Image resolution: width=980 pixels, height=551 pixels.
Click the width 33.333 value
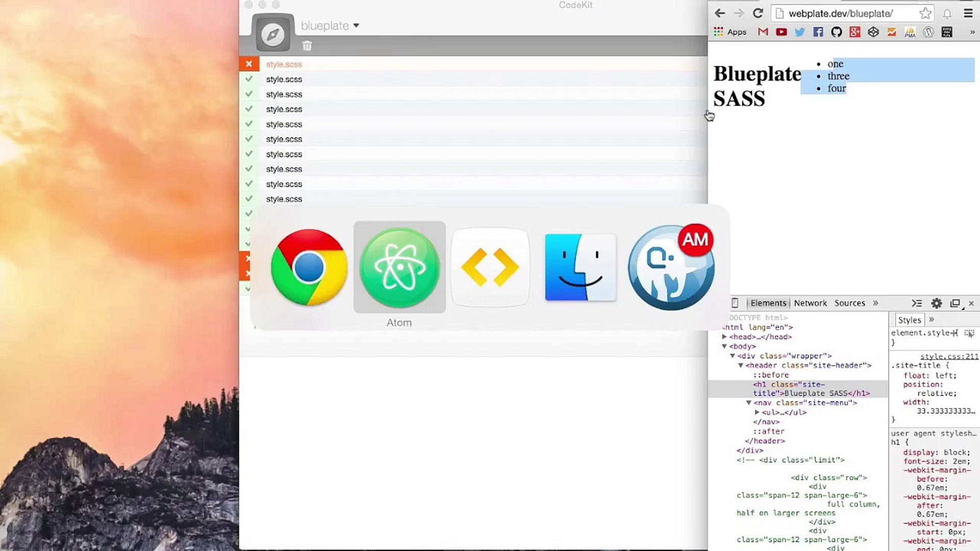point(946,411)
